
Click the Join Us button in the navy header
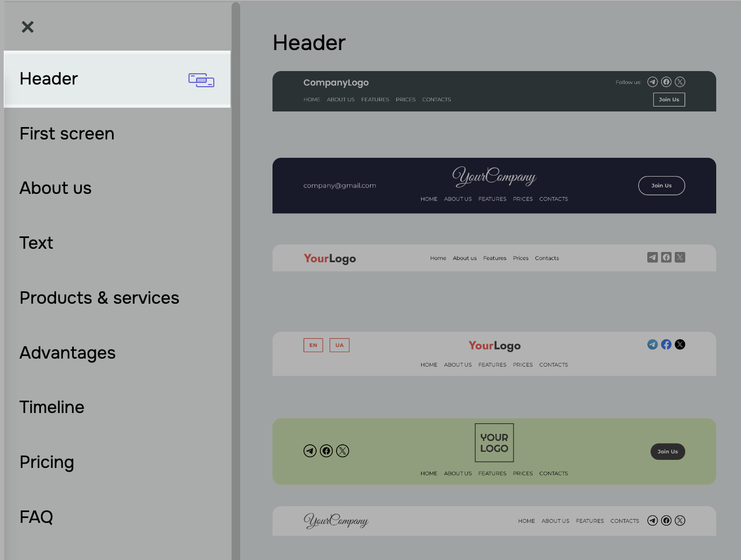click(x=661, y=185)
